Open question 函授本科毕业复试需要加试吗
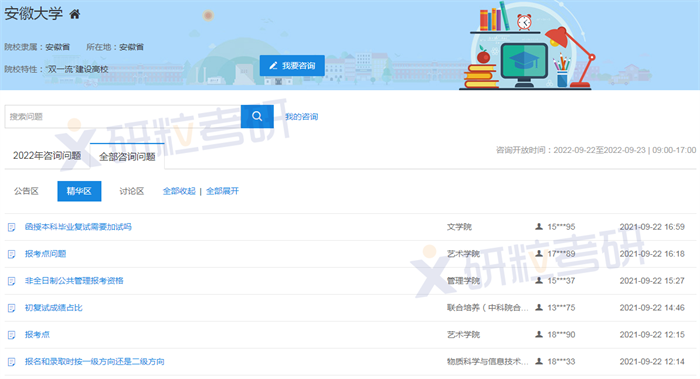The width and height of the screenshot is (700, 379). 78,227
